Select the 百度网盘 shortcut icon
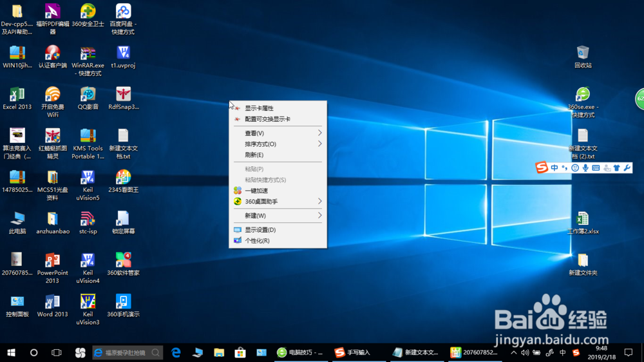Viewport: 644px width, 362px height. point(123,19)
